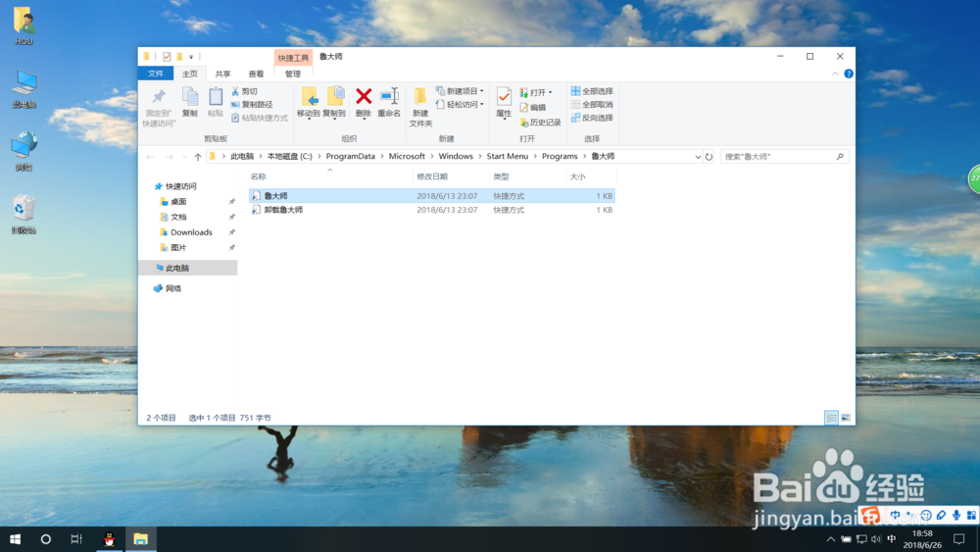This screenshot has width=980, height=552.
Task: Open the Properties checkmark icon
Action: (x=504, y=96)
